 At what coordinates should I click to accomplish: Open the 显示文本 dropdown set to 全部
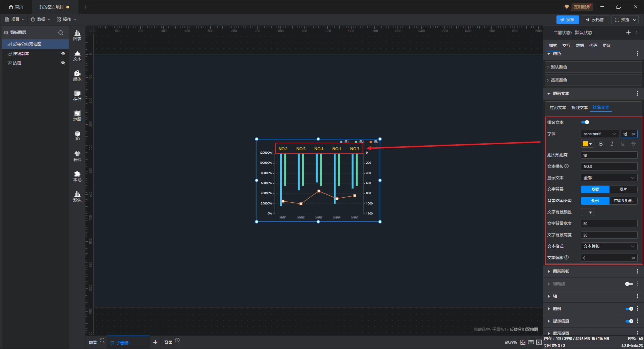coord(609,178)
